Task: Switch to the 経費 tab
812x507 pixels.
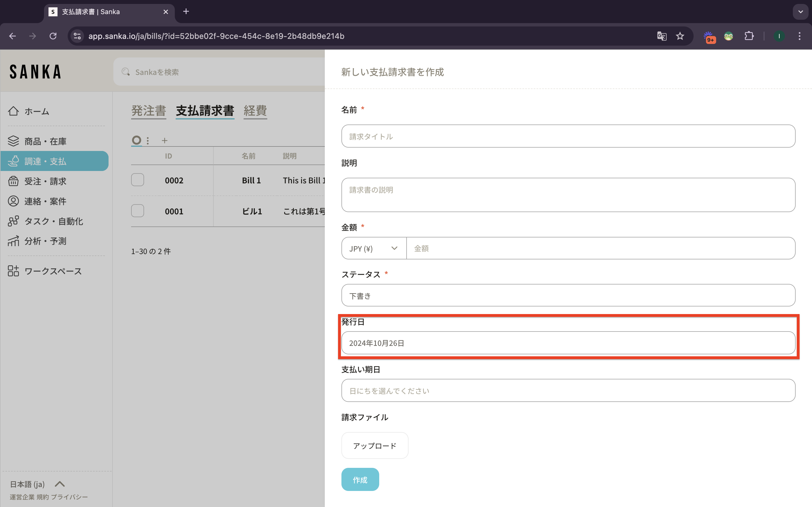Action: pos(255,111)
